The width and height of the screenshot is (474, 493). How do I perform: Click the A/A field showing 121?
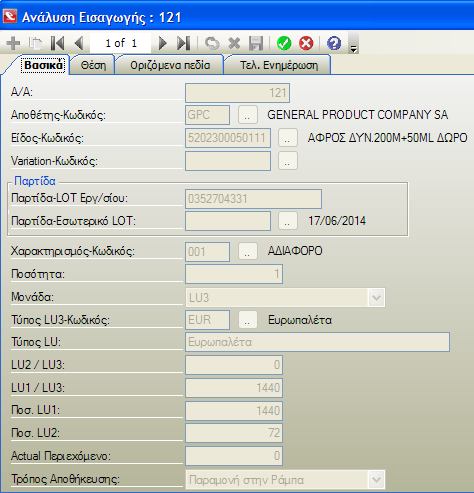tap(237, 93)
